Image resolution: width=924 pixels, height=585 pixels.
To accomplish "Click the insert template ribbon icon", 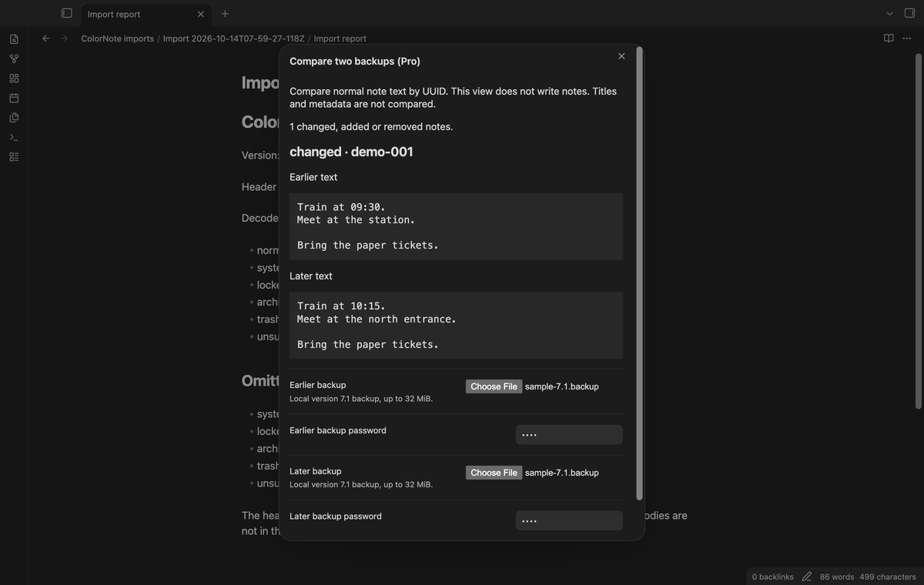I will [x=14, y=118].
